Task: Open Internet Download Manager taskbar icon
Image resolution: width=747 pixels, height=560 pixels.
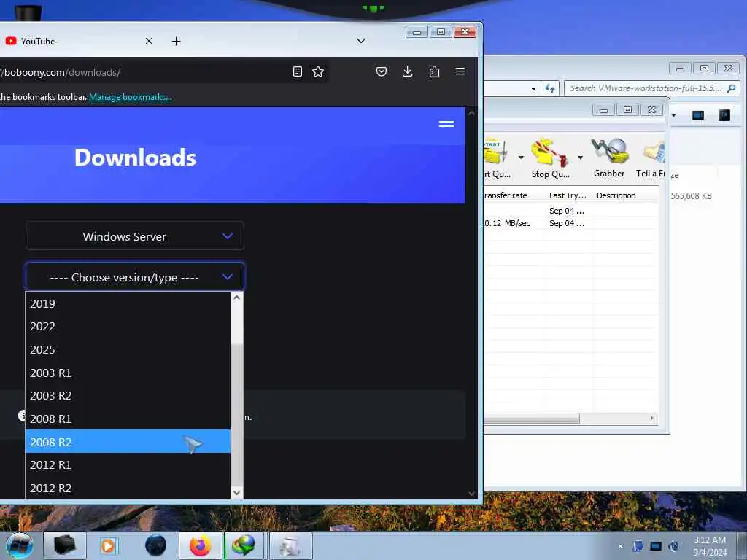Action: click(244, 545)
